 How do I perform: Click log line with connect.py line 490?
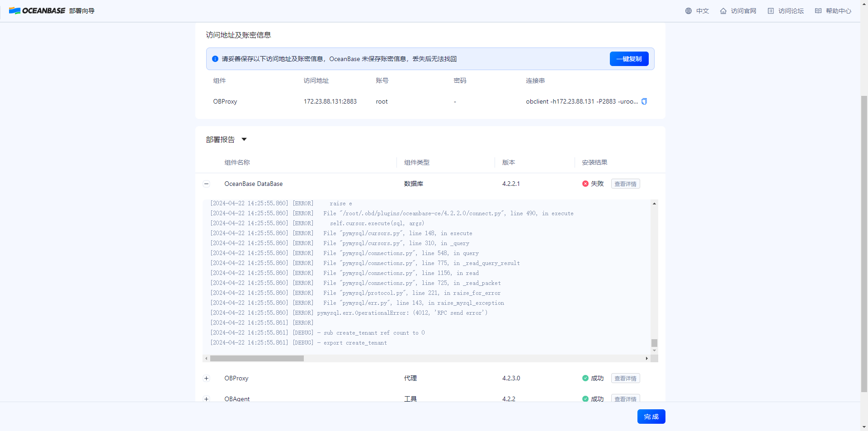click(392, 213)
